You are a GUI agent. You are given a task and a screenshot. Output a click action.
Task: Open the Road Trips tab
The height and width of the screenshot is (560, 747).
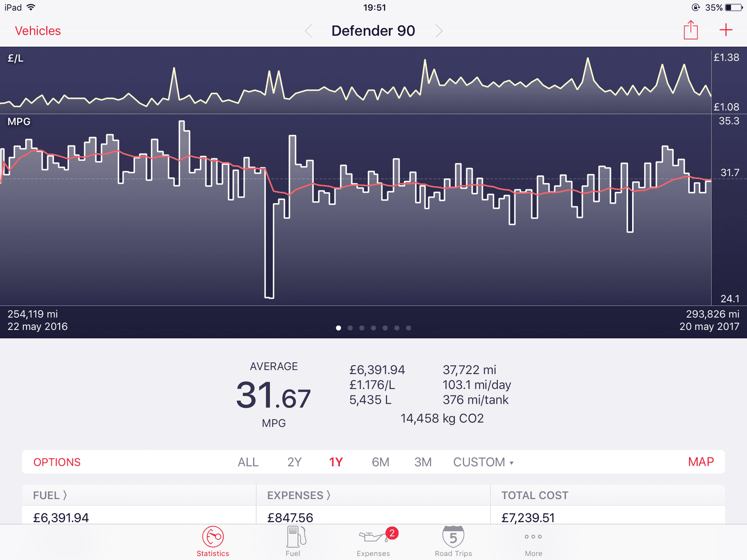[x=453, y=542]
